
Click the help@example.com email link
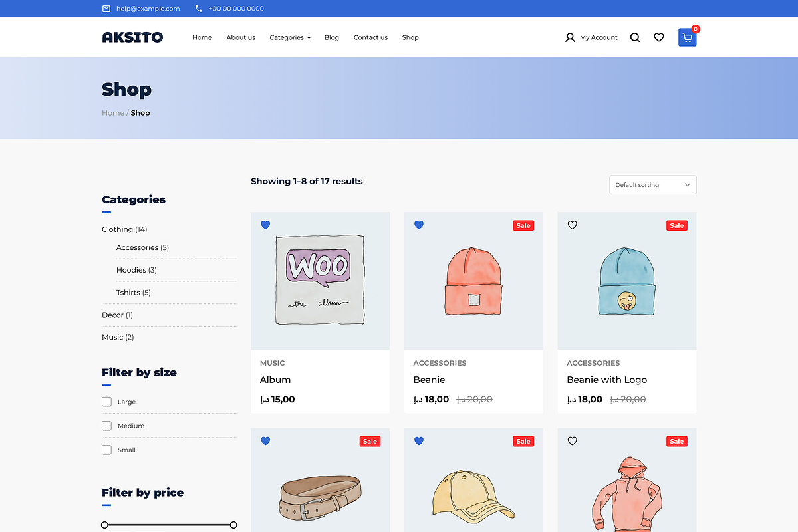tap(148, 9)
